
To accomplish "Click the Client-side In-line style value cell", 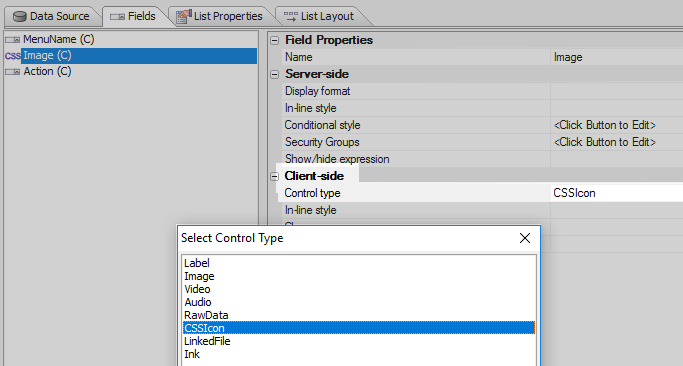I will (616, 210).
